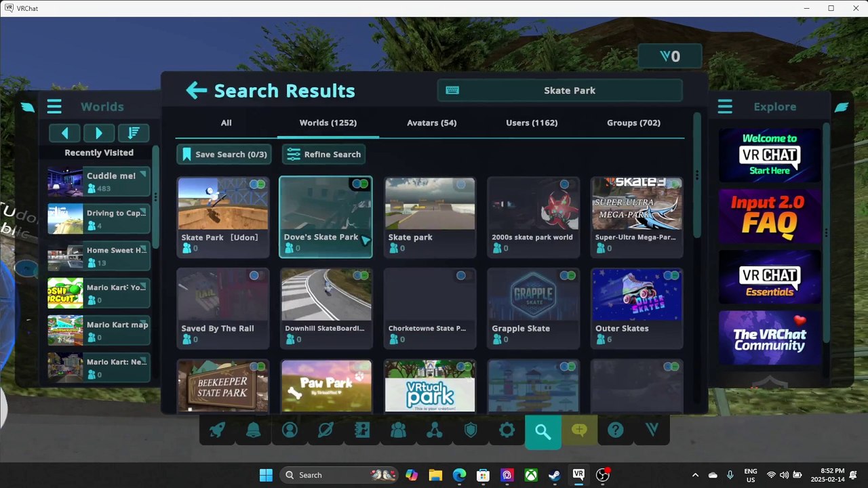Open the notifications bell in the dock
The height and width of the screenshot is (488, 868).
(254, 430)
